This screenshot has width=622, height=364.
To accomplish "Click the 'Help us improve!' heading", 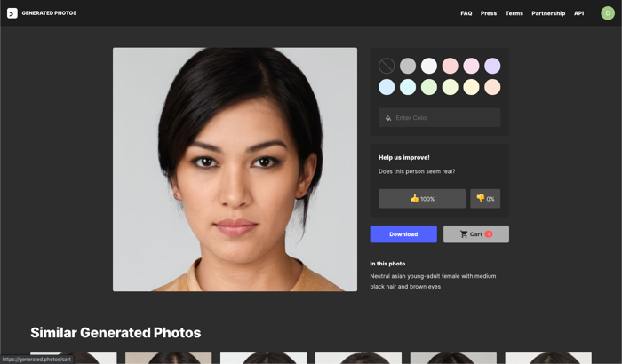I will click(403, 157).
